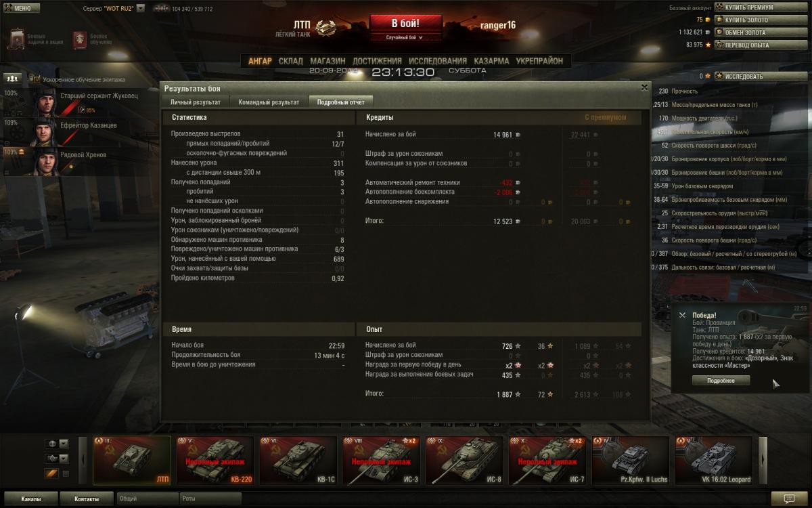Viewport: 812px width, 508px height.
Task: Click the combat training book icon
Action: click(x=80, y=39)
